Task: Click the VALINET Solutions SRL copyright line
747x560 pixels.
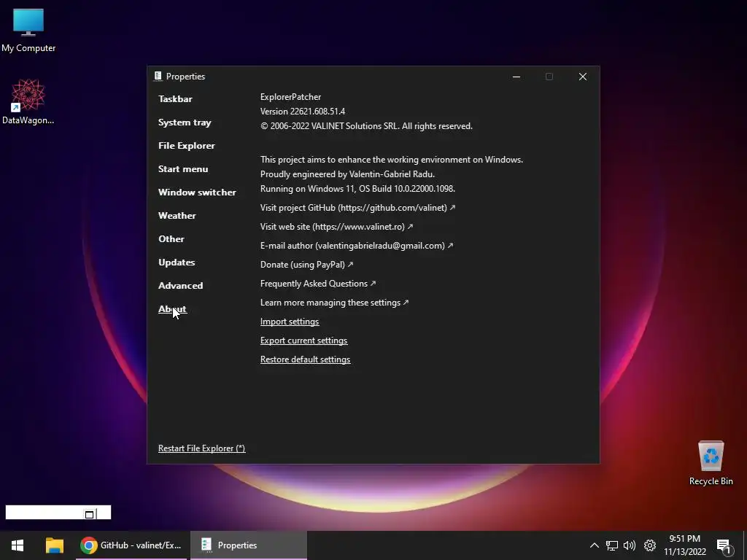Action: 366,126
